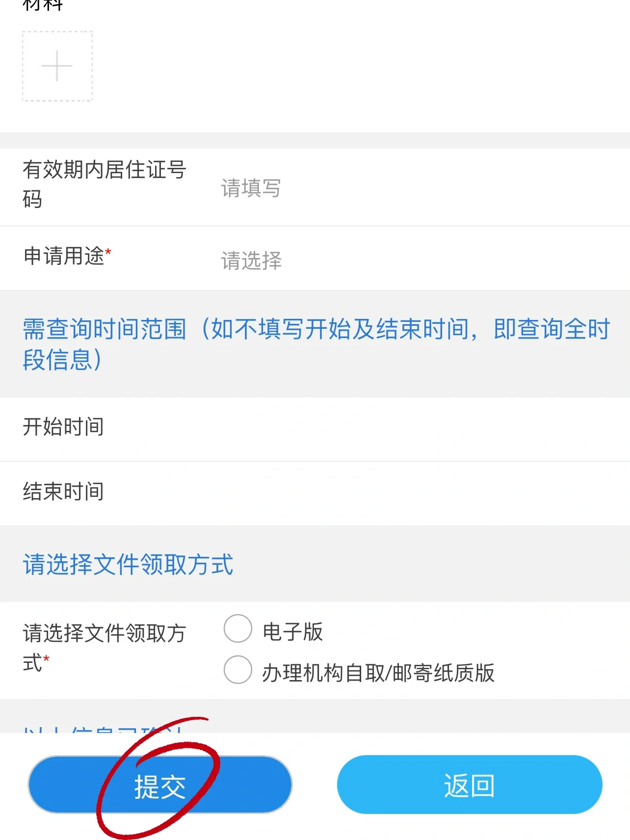
Task: Click the red asterisk beside 申请用途
Action: coord(108,252)
